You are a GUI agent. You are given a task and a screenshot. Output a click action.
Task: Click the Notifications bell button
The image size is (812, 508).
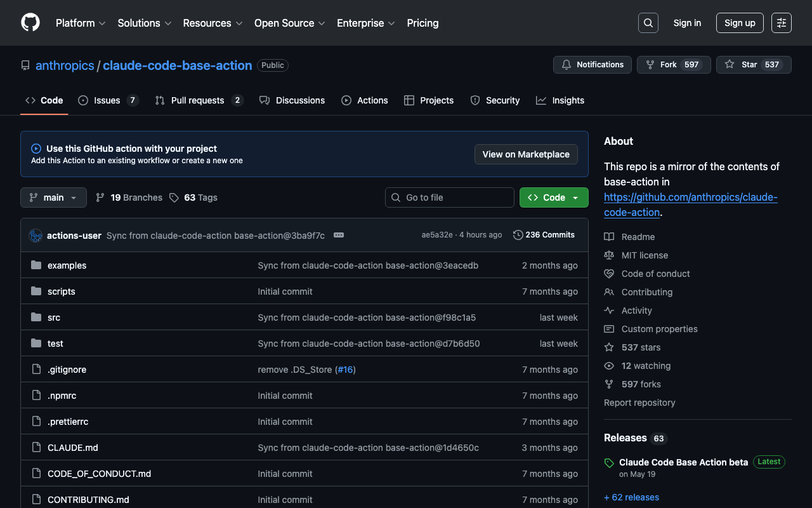(x=593, y=65)
